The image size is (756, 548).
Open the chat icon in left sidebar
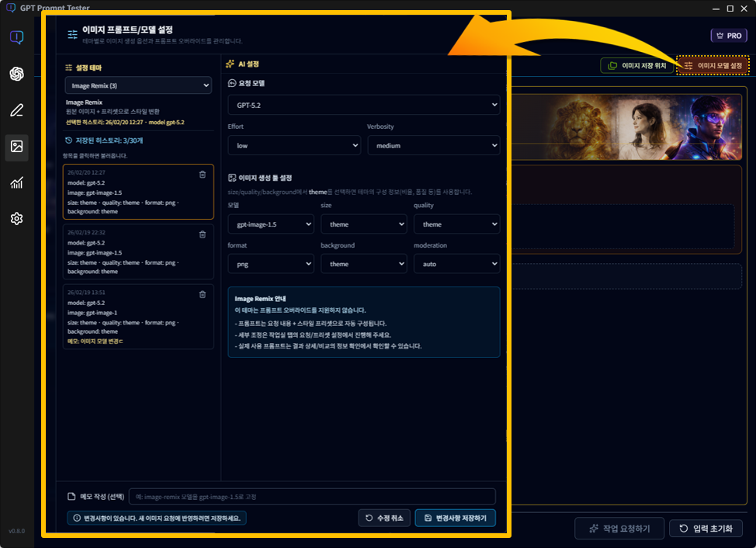16,37
